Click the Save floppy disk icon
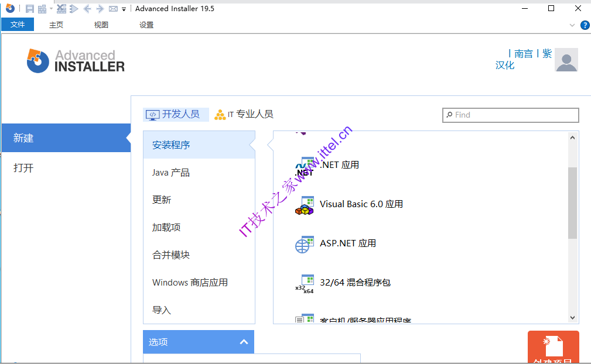The width and height of the screenshot is (591, 364). pyautogui.click(x=29, y=9)
